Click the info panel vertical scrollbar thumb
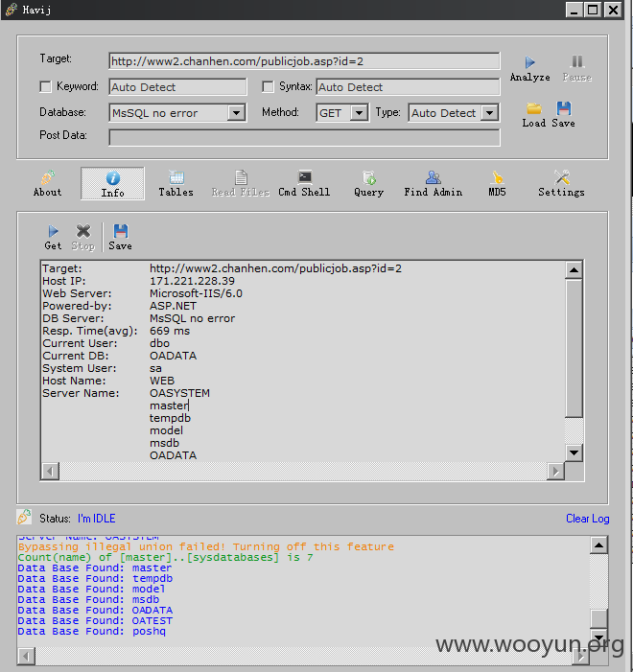This screenshot has height=672, width=633. click(x=574, y=348)
